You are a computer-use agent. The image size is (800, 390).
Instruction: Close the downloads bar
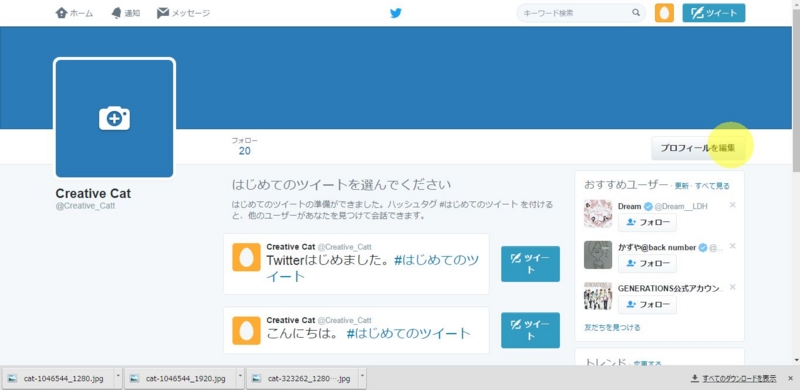pos(790,378)
